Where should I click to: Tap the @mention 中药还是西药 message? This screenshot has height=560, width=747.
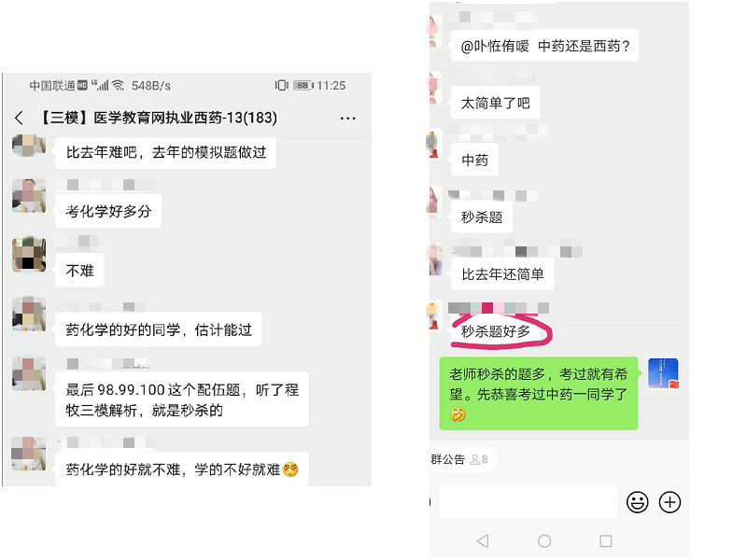point(544,46)
